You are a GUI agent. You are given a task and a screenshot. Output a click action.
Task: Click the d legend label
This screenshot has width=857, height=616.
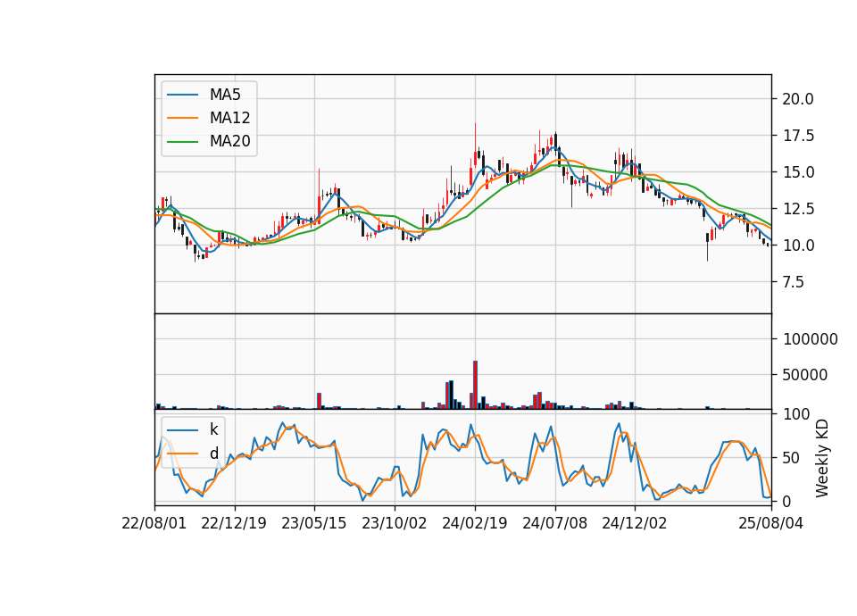213,454
